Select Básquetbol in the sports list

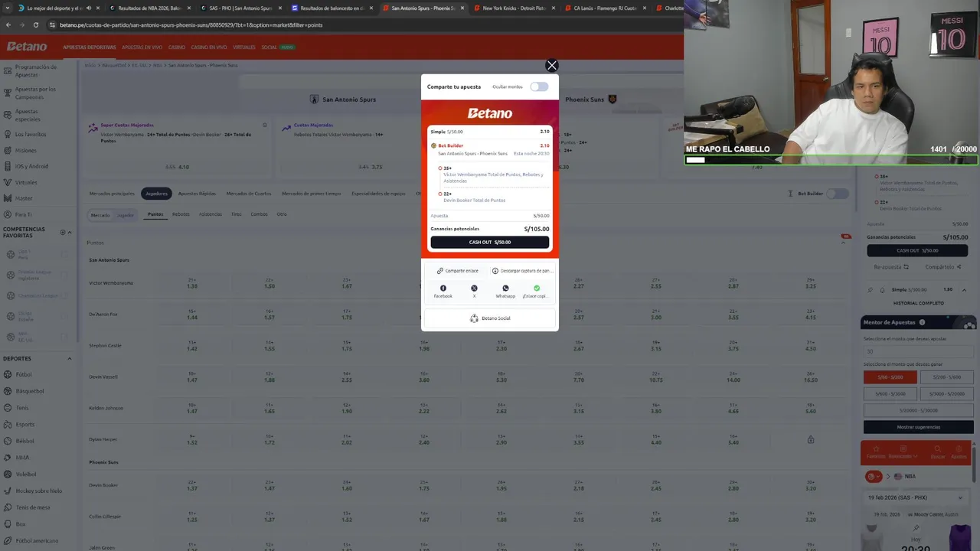[30, 391]
